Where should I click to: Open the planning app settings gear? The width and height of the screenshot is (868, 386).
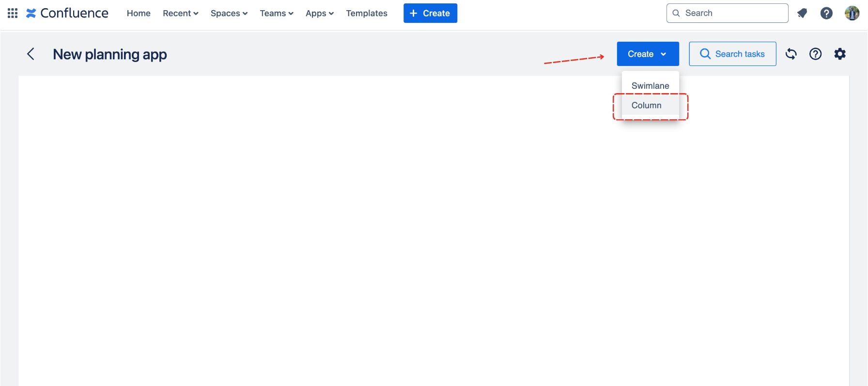(x=840, y=54)
